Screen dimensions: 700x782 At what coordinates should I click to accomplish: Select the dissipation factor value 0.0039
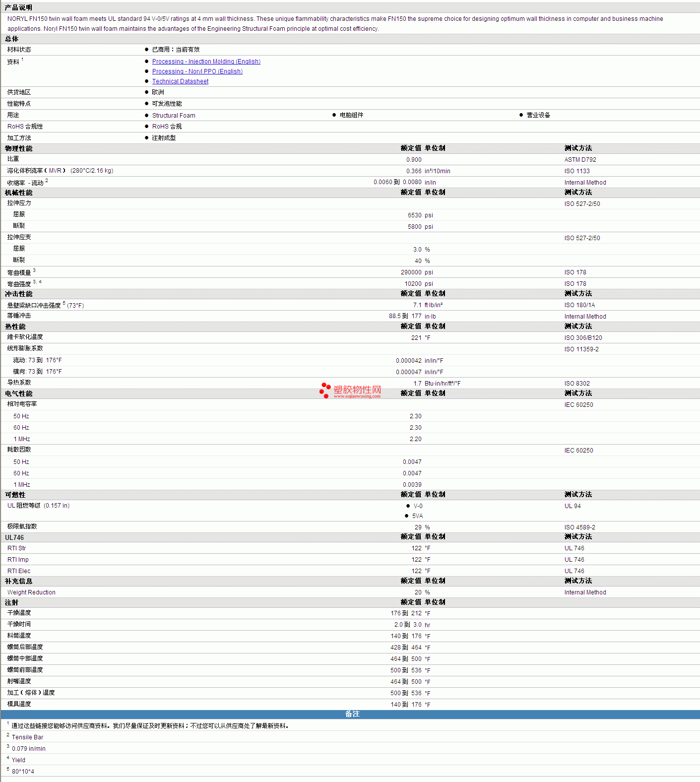(412, 485)
